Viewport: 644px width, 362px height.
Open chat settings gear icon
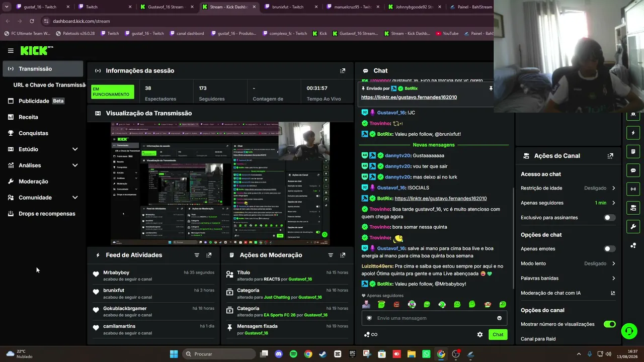(x=480, y=334)
